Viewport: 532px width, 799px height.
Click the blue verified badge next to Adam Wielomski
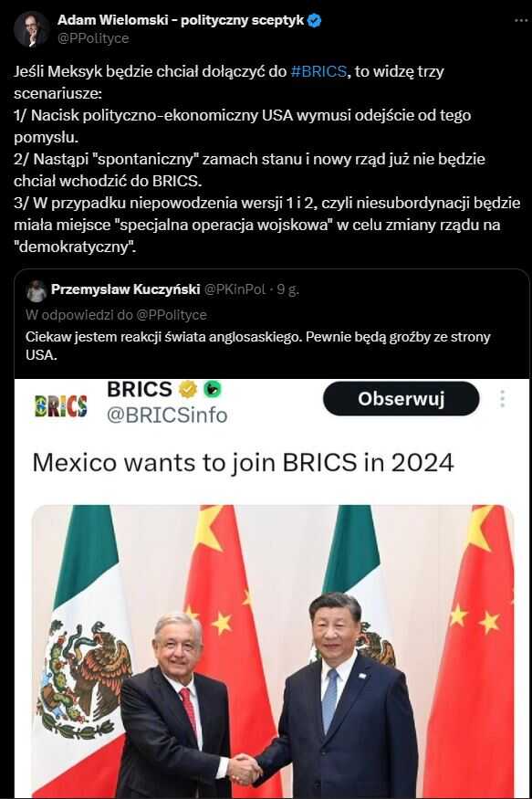(x=315, y=21)
